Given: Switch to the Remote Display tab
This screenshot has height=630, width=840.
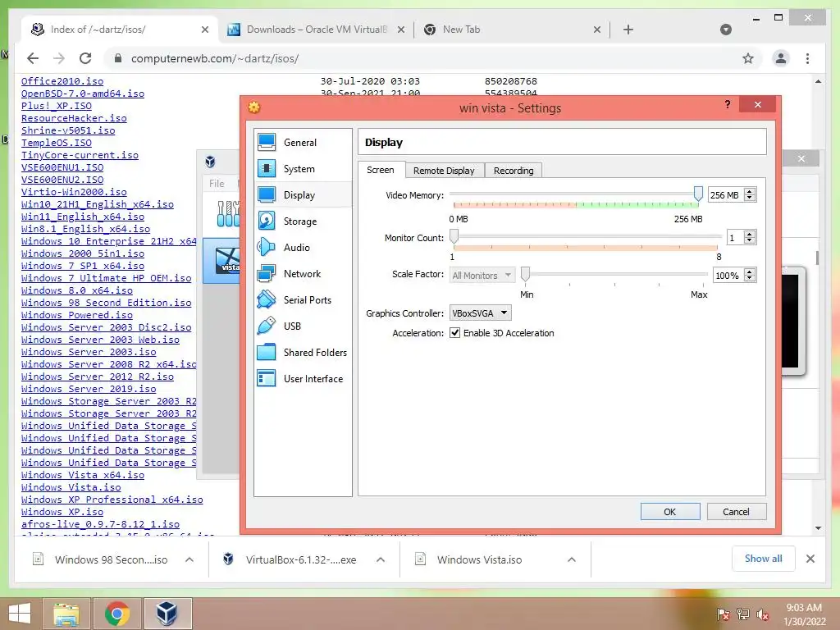Looking at the screenshot, I should (x=444, y=171).
